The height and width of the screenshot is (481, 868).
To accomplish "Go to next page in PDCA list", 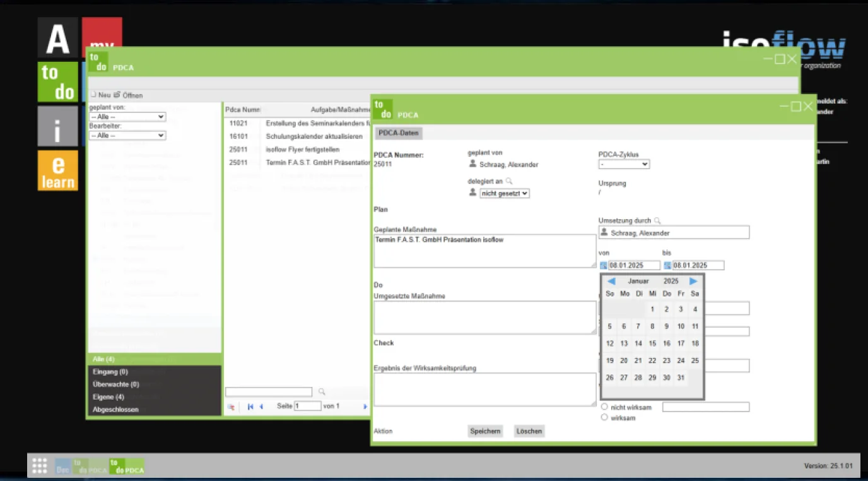I will (365, 407).
